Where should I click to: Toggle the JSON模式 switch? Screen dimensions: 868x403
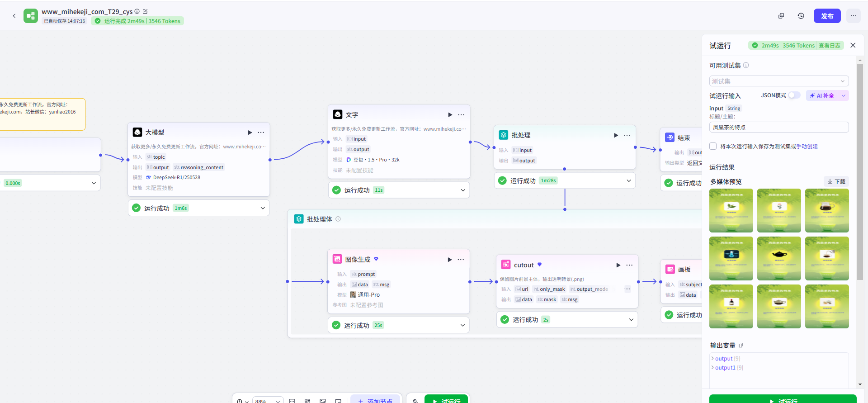click(x=794, y=95)
